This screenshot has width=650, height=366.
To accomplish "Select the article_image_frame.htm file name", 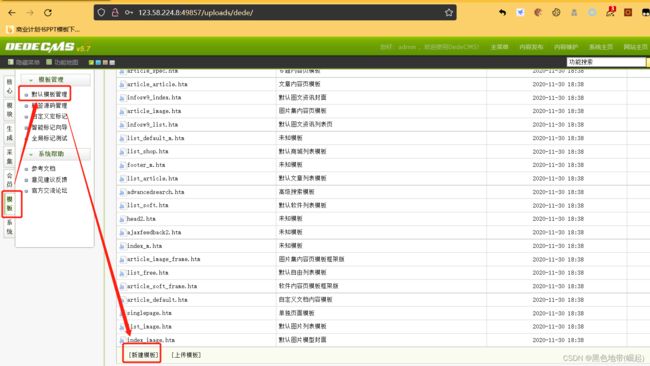I will tap(163, 259).
